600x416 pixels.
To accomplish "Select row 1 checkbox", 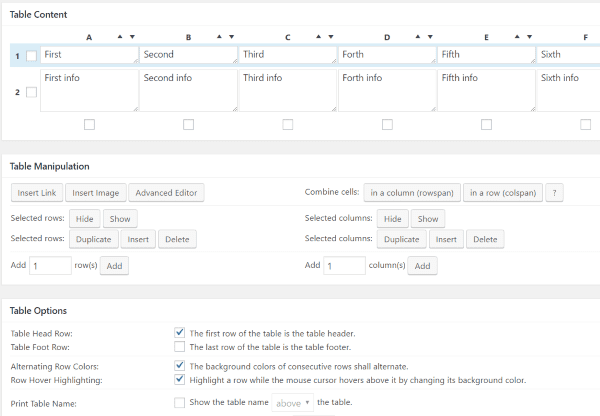I will (31, 56).
